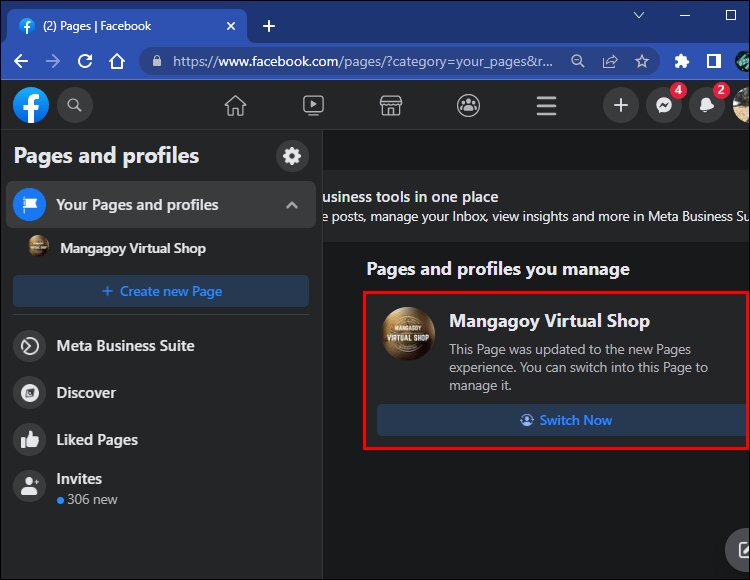Click the share page icon in address bar

pos(610,61)
